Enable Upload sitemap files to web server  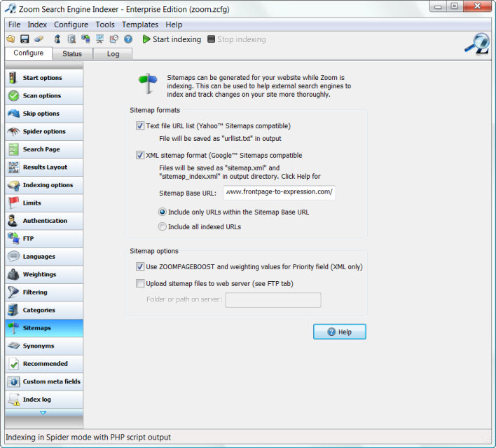coord(140,283)
